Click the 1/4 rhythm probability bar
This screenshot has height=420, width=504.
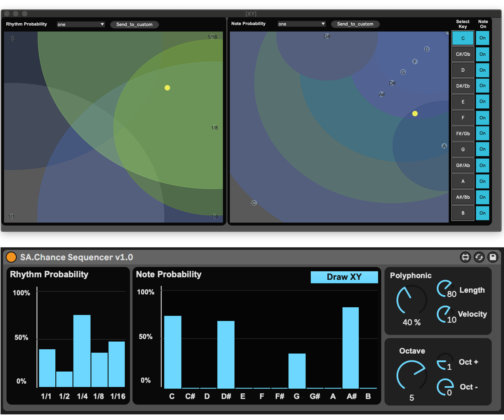[x=82, y=350]
